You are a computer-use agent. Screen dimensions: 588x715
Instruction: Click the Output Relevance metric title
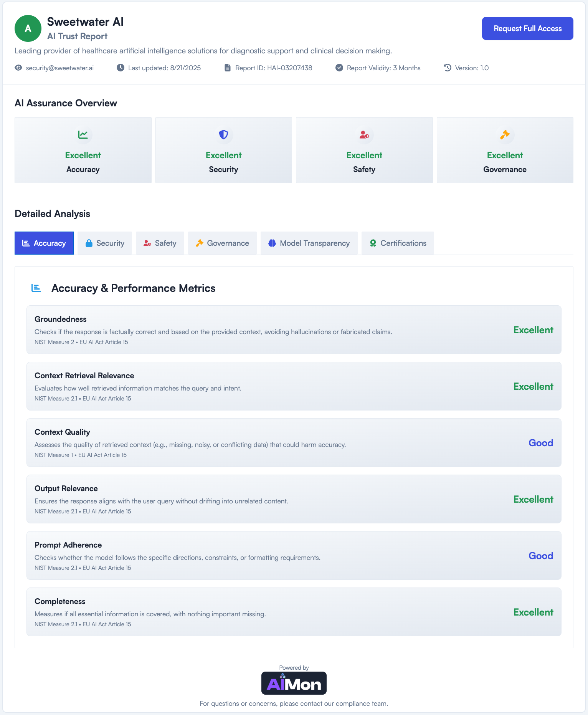click(66, 488)
